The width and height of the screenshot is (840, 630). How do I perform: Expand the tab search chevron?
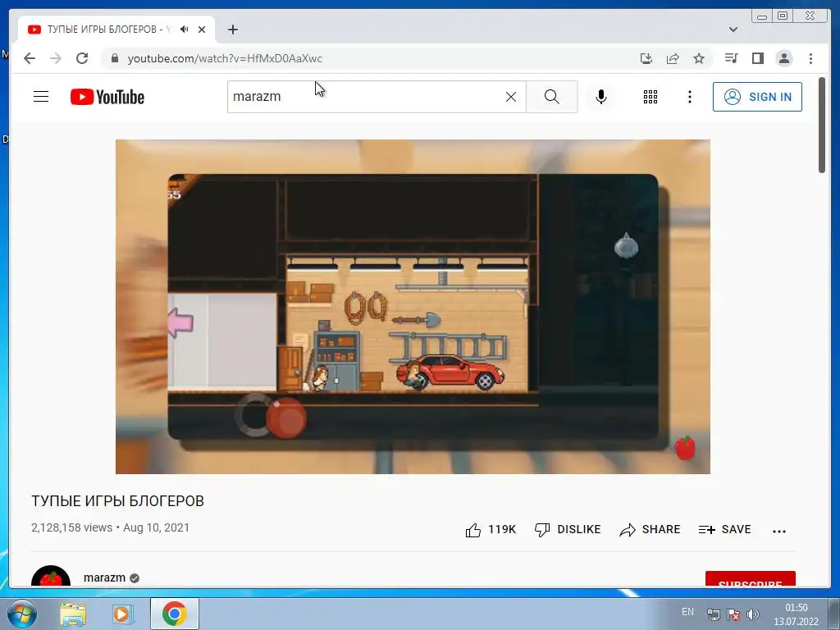pyautogui.click(x=733, y=30)
